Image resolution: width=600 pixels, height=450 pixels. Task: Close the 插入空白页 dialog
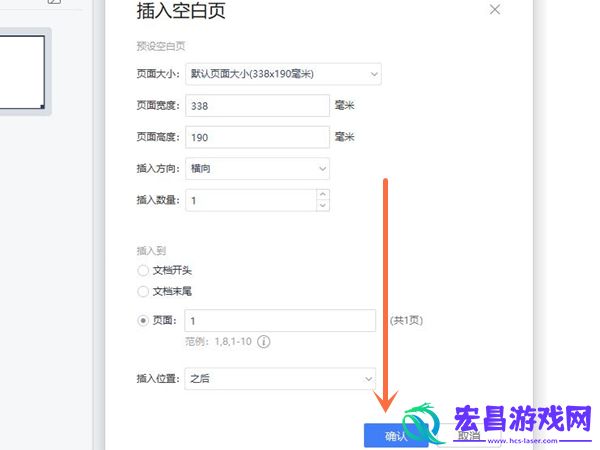click(494, 10)
